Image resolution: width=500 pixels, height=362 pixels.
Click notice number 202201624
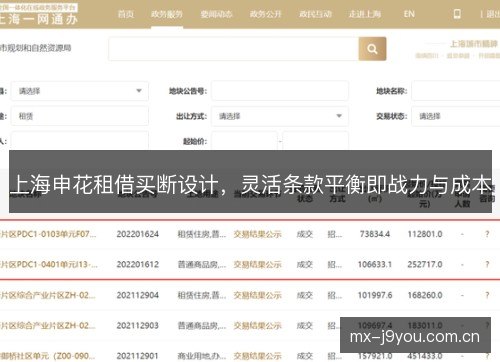pos(138,234)
